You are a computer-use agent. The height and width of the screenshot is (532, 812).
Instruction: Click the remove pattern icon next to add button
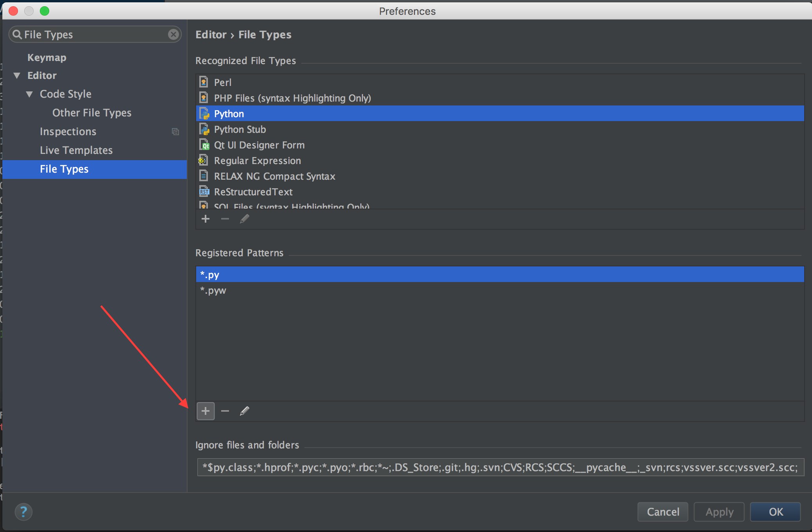(x=225, y=411)
